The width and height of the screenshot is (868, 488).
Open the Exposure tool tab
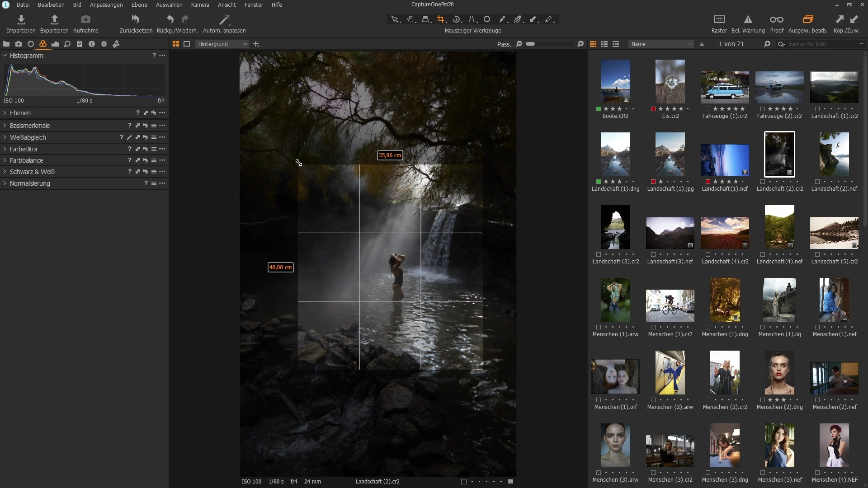pos(55,44)
